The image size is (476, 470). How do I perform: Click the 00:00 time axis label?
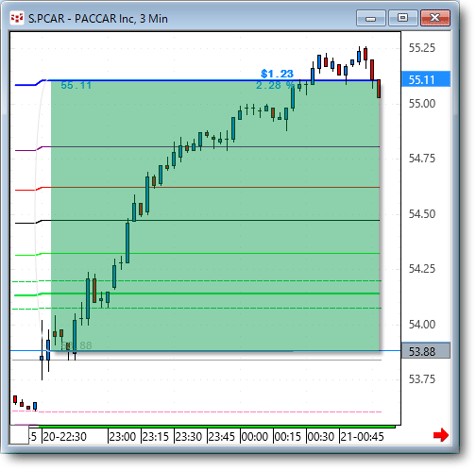(x=255, y=437)
